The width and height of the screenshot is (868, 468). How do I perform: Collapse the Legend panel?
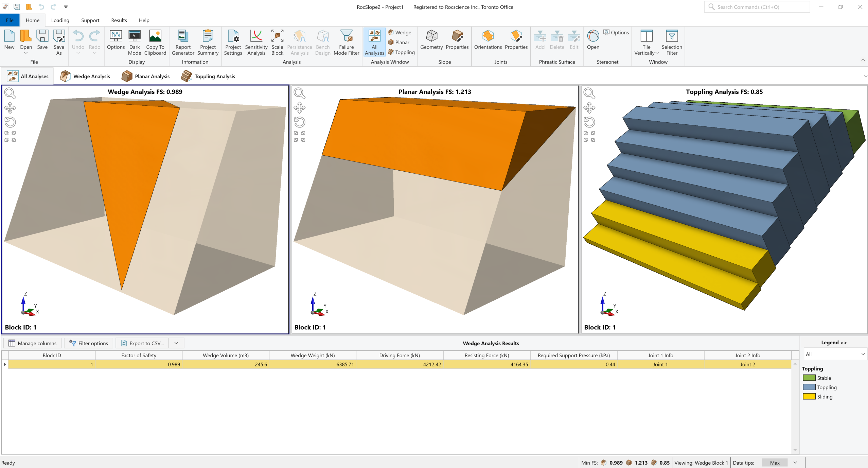coord(834,342)
